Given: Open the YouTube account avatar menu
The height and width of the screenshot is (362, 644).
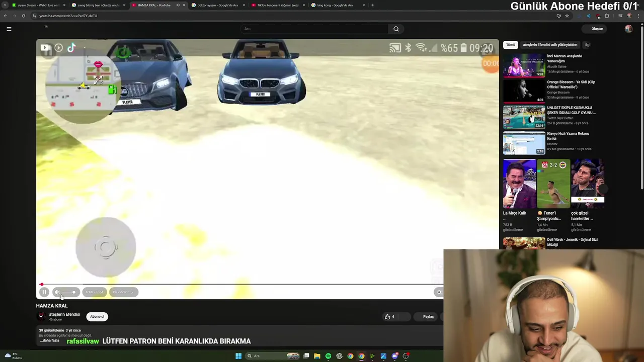Looking at the screenshot, I should click(628, 29).
